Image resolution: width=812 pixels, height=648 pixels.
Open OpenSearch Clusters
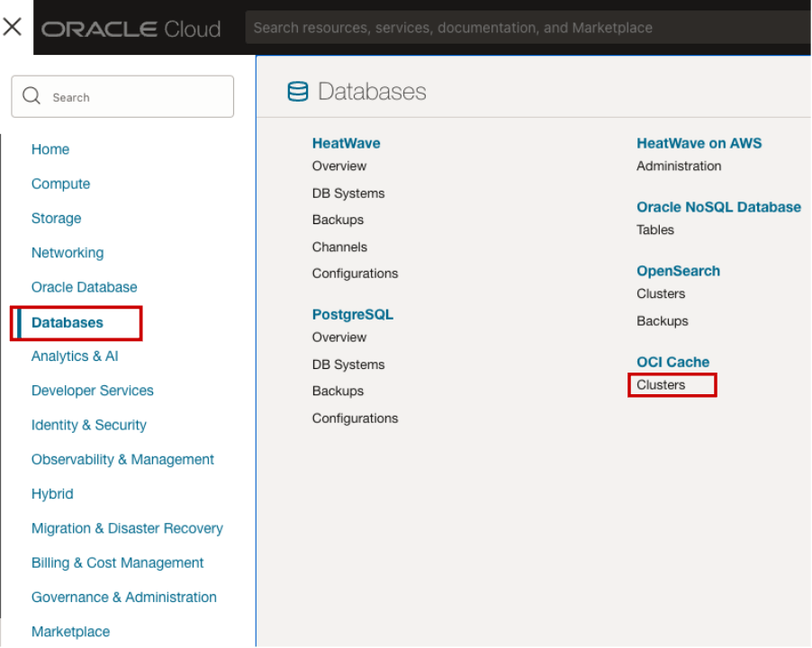(x=660, y=293)
